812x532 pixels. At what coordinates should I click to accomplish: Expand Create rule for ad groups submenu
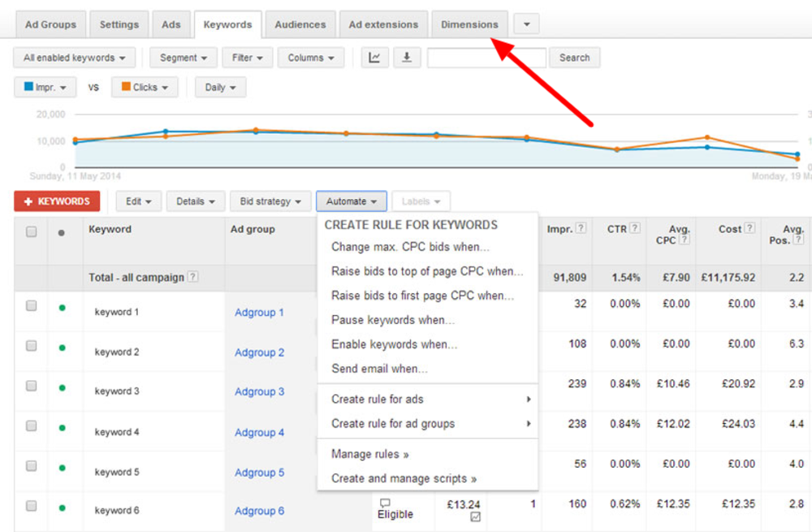[x=427, y=423]
